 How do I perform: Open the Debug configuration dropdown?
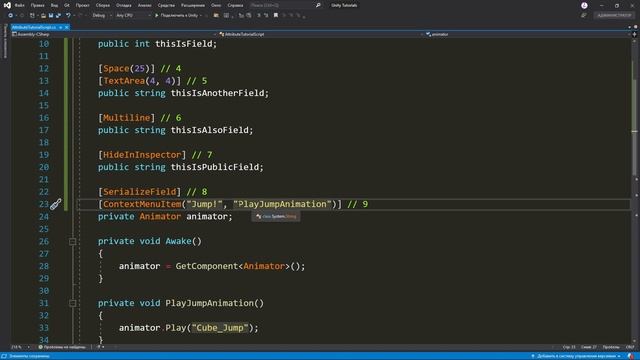pos(102,16)
